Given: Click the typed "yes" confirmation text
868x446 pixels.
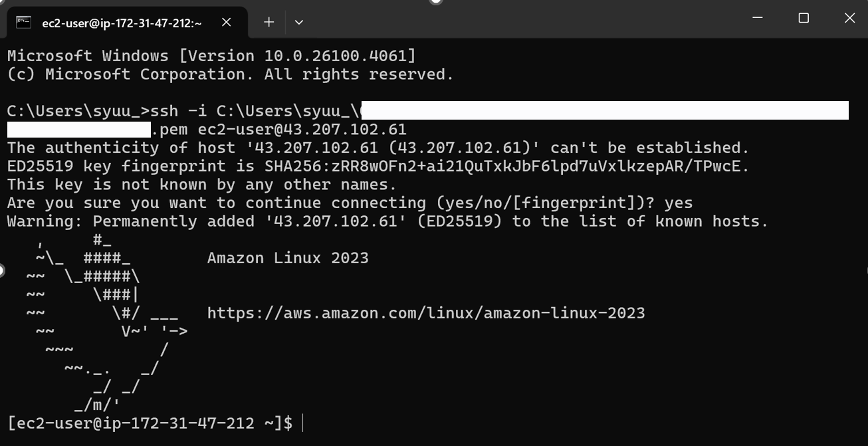Looking at the screenshot, I should 678,202.
